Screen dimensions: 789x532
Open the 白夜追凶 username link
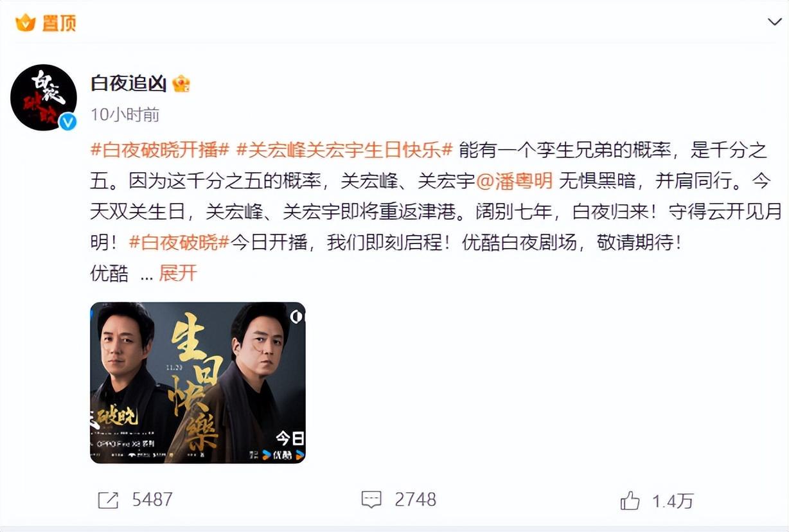click(128, 84)
